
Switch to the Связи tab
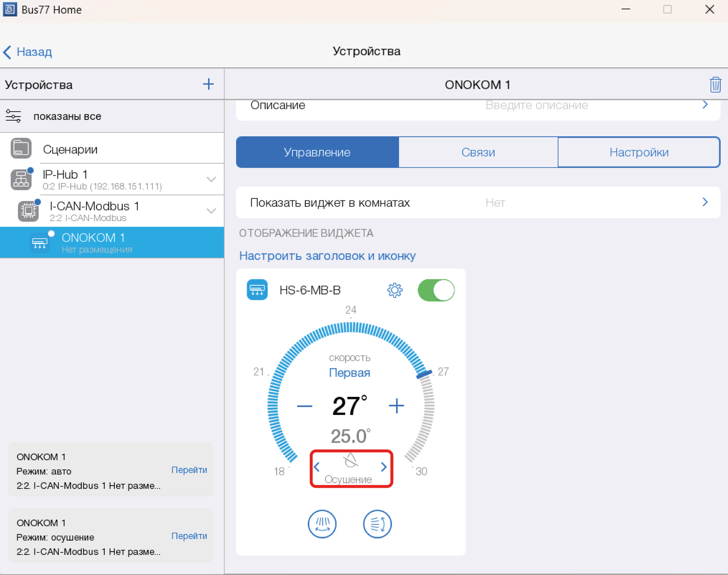coord(478,152)
